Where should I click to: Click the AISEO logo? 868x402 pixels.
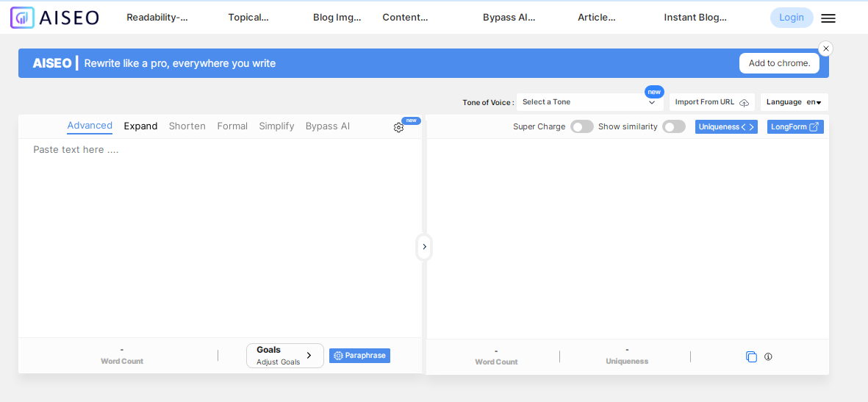point(54,18)
